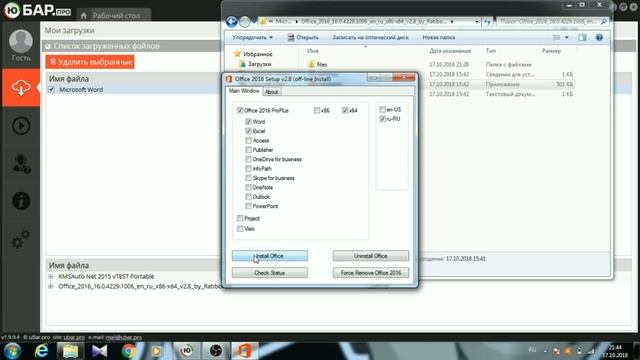This screenshot has width=640, height=360.
Task: Toggle Office 2016 ProPlus checkbox
Action: [x=240, y=111]
